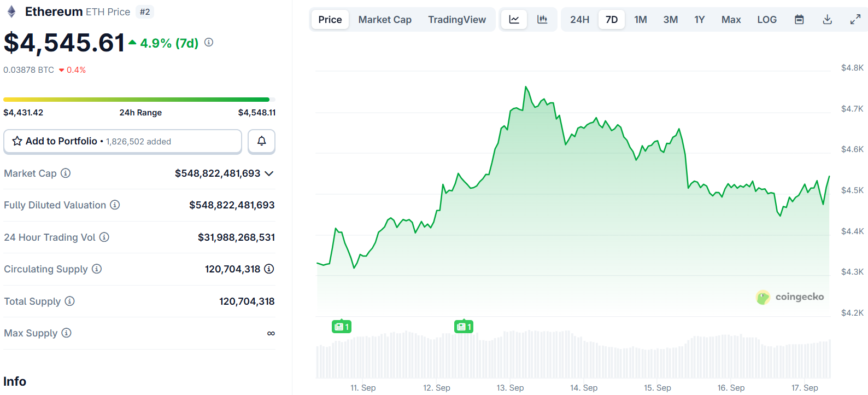Click the 0.03878 BTC value

(x=29, y=70)
